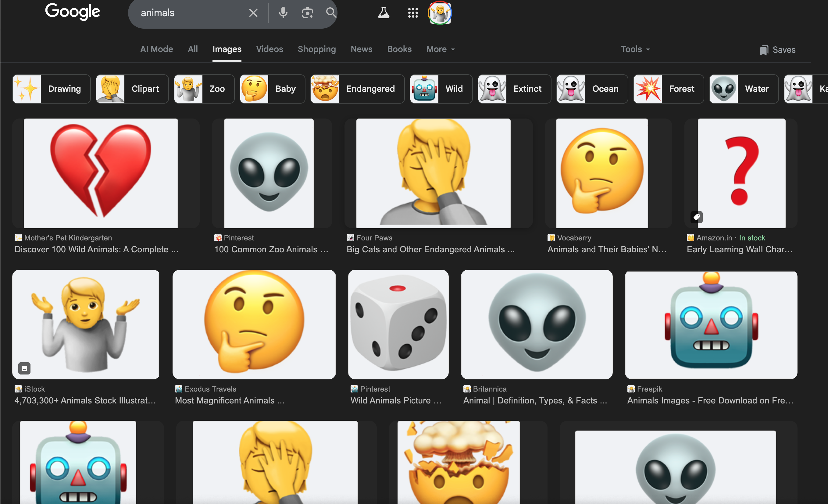Open Search Labs flask icon
Image resolution: width=828 pixels, height=504 pixels.
click(x=384, y=13)
